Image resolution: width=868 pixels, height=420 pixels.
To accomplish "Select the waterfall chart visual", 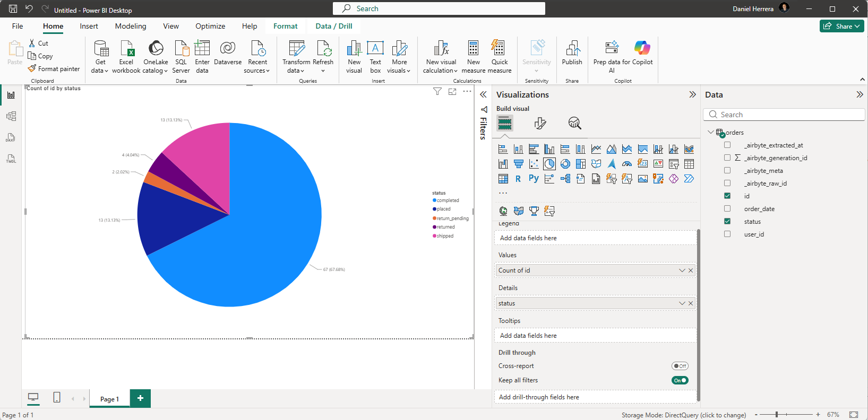I will 503,164.
